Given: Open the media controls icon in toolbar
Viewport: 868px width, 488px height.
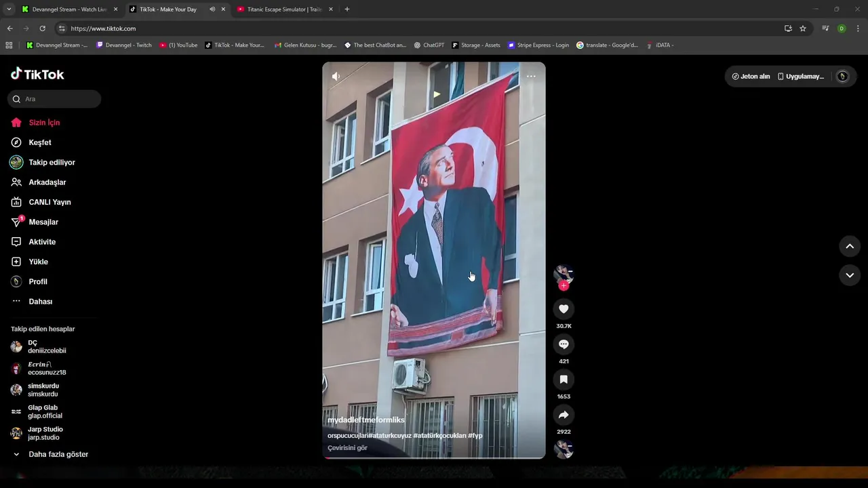Looking at the screenshot, I should pyautogui.click(x=825, y=28).
